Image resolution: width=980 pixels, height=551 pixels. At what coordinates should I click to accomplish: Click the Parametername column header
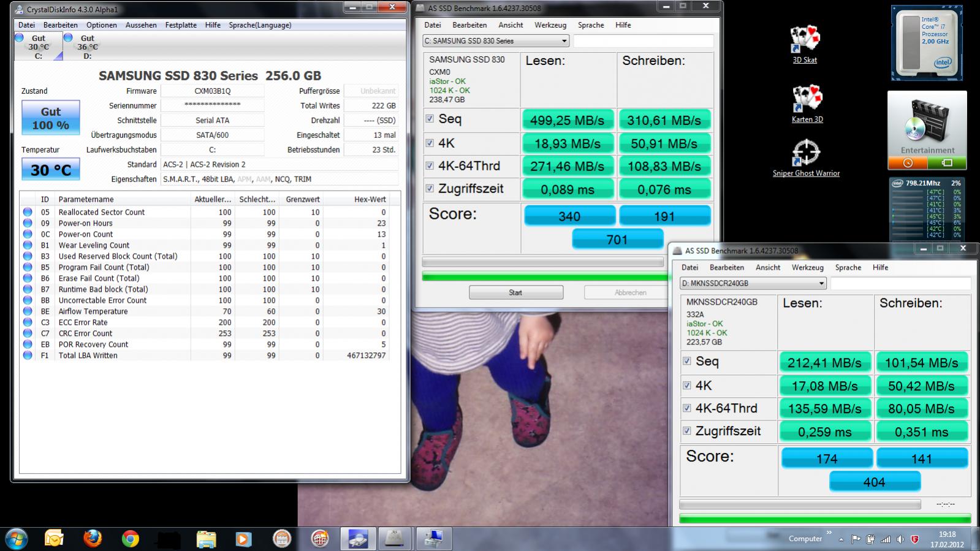point(123,199)
